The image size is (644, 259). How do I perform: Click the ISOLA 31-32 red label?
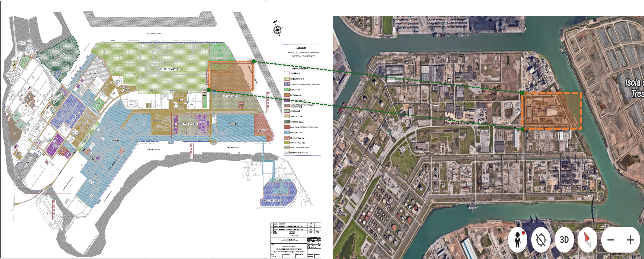point(54,210)
